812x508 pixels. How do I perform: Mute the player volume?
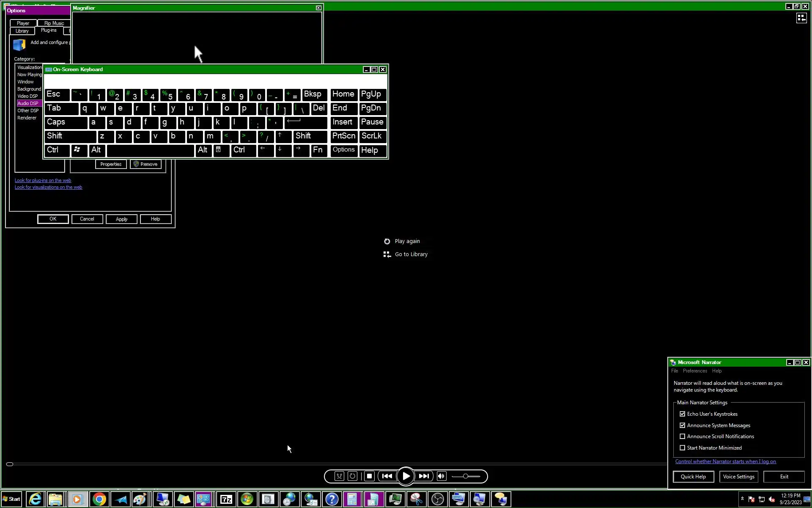pos(441,476)
